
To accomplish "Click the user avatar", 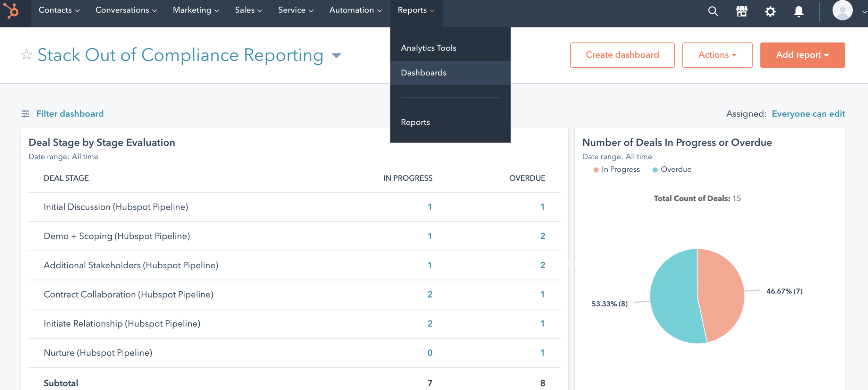I will point(843,10).
